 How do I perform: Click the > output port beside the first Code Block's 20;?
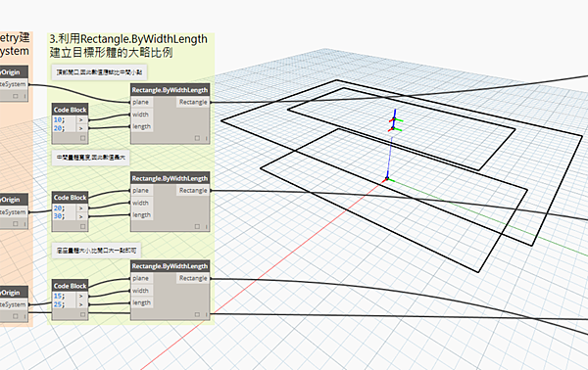pyautogui.click(x=81, y=128)
